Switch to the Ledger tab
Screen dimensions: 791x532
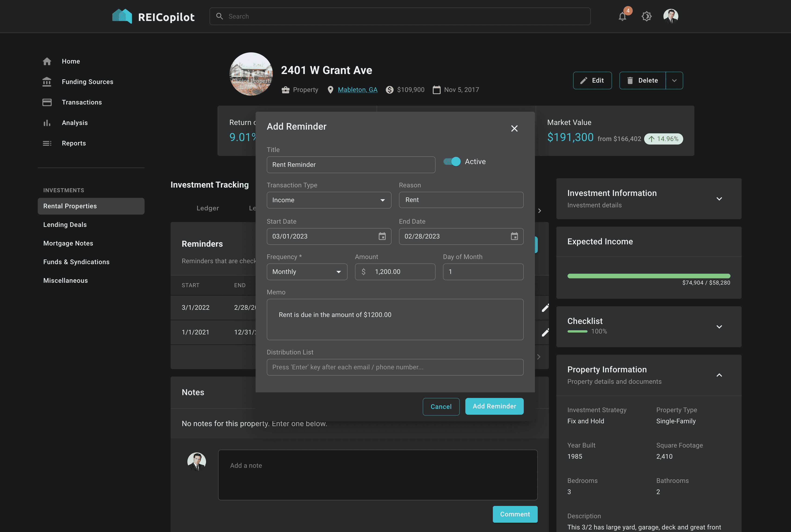[x=208, y=208]
